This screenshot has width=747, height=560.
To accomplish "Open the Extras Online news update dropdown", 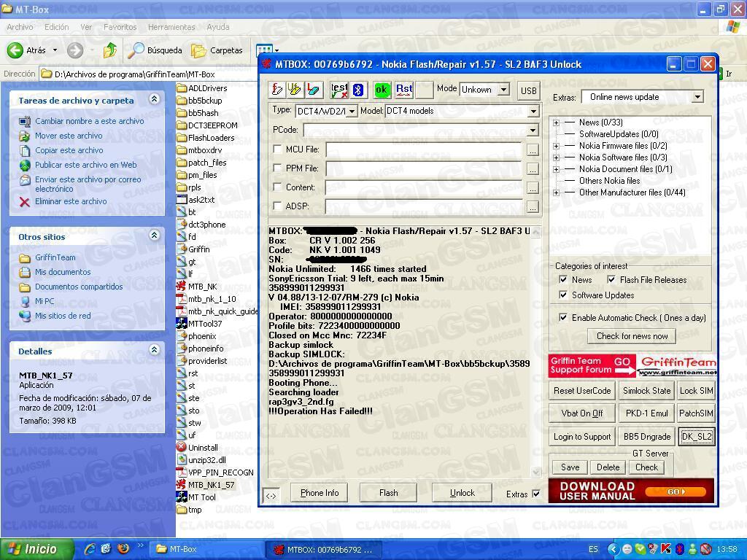I will 697,97.
